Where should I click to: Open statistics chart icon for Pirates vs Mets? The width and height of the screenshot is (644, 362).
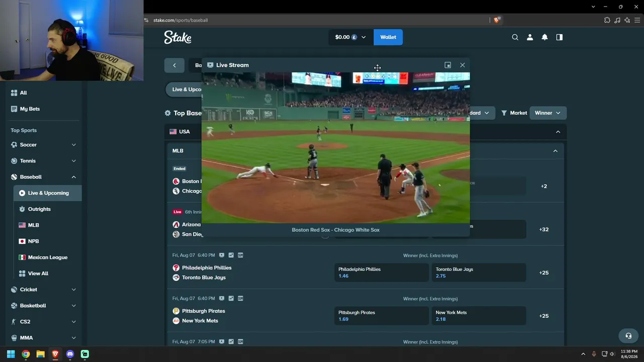click(231, 299)
